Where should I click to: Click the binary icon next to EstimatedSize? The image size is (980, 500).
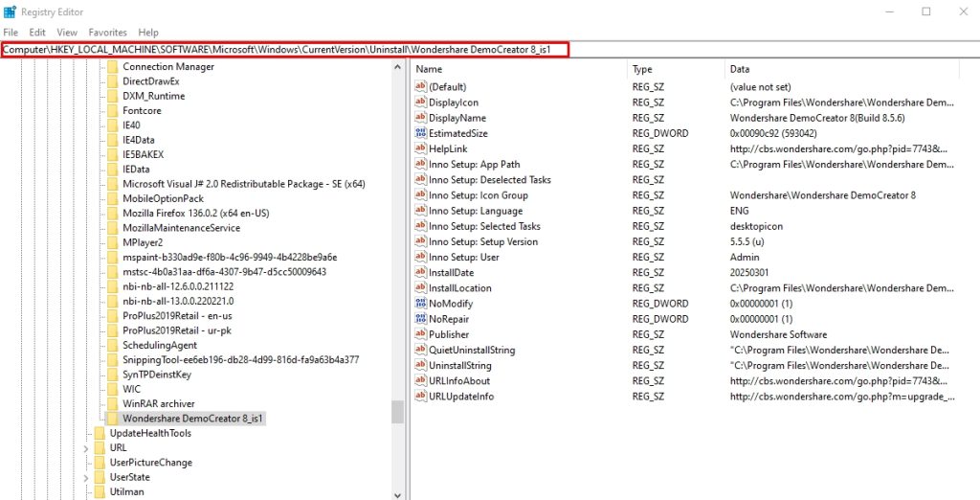point(421,133)
